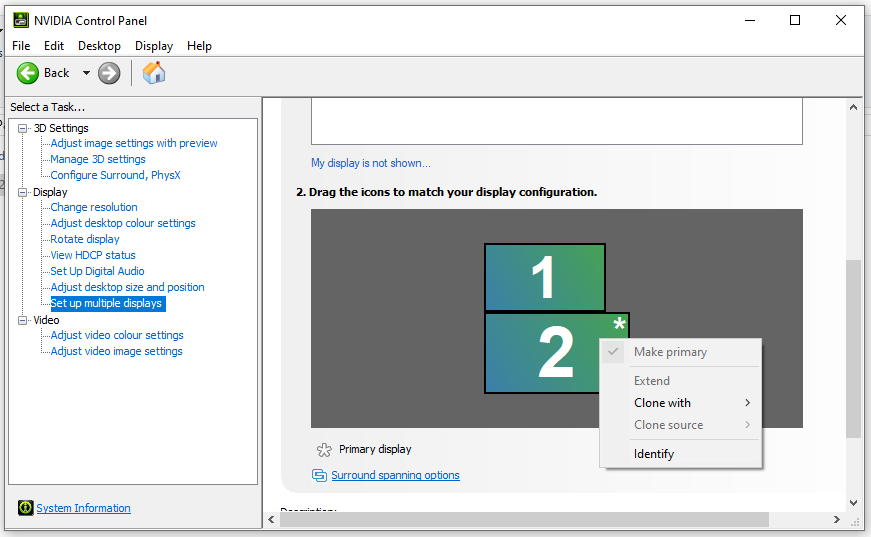Click the System Information icon
Screen dimensions: 871x537
25,508
